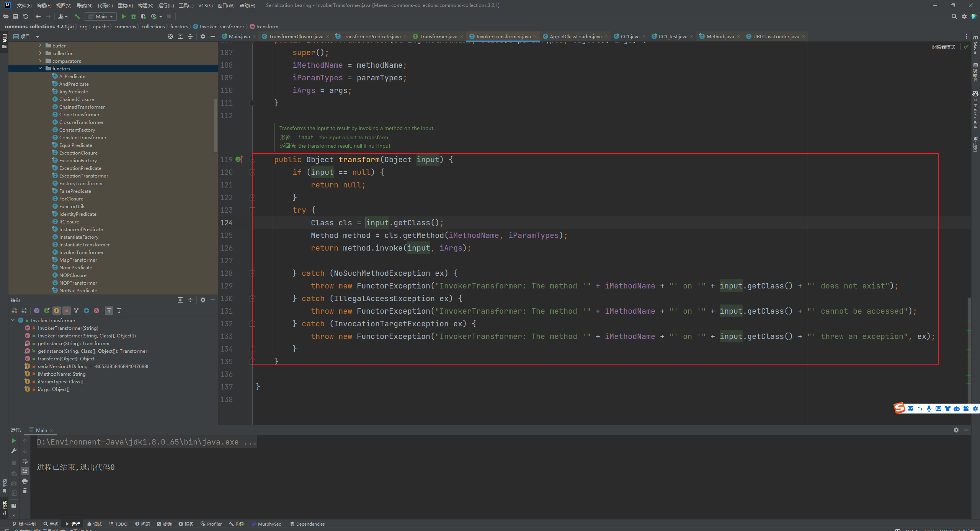Save all files in the toolbar
This screenshot has height=531, width=980.
click(x=16, y=16)
